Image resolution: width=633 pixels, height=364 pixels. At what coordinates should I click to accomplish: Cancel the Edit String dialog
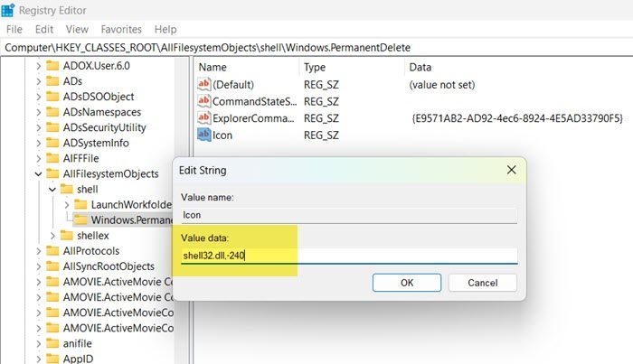tap(481, 283)
